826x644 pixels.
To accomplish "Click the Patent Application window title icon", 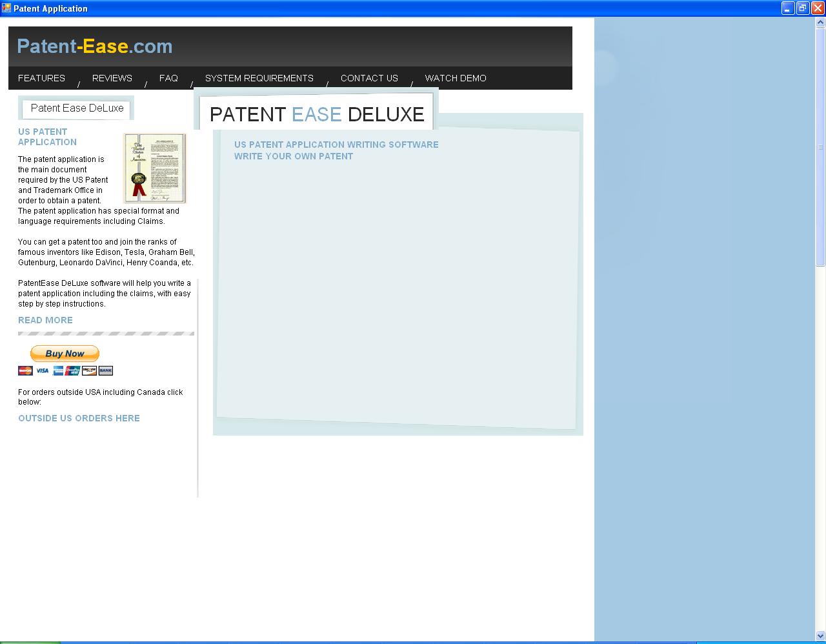I will 6,8.
